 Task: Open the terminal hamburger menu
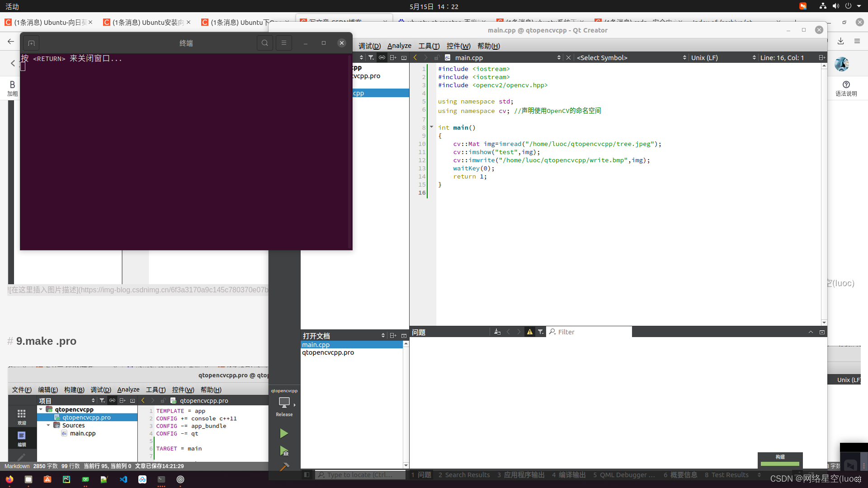[283, 43]
